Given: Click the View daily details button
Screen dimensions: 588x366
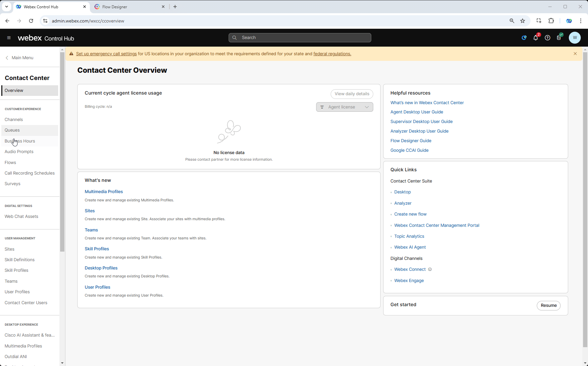Looking at the screenshot, I should 352,94.
